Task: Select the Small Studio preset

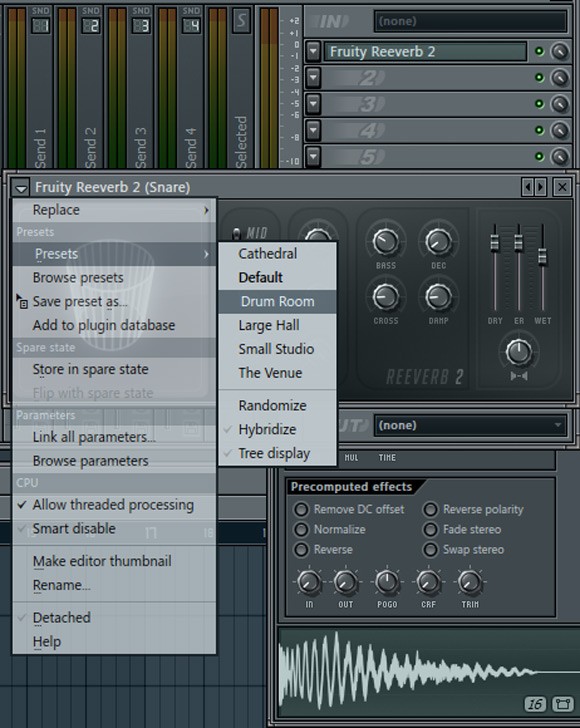Action: coord(277,349)
